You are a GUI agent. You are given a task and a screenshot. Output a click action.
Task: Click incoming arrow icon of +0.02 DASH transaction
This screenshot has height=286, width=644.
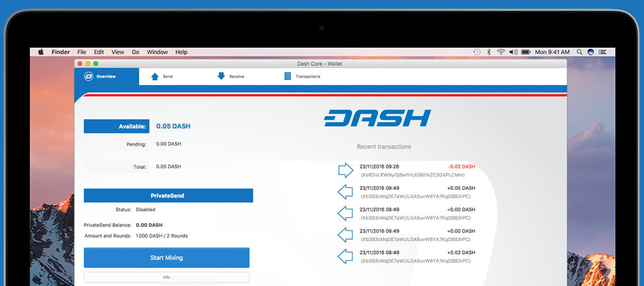click(x=345, y=256)
